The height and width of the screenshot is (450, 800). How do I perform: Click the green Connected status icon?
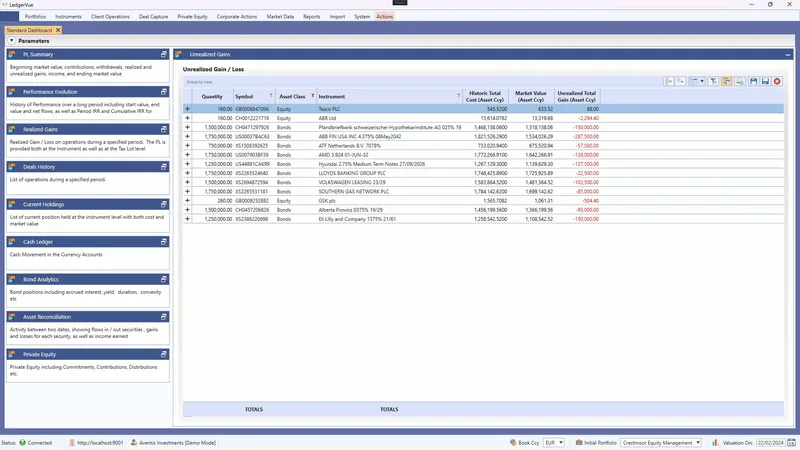coord(22,443)
